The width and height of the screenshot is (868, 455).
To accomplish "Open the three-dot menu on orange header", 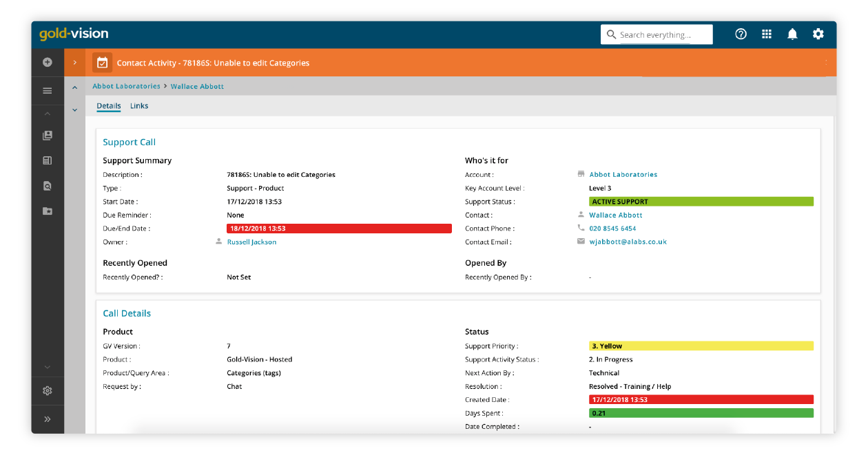I will click(x=826, y=63).
